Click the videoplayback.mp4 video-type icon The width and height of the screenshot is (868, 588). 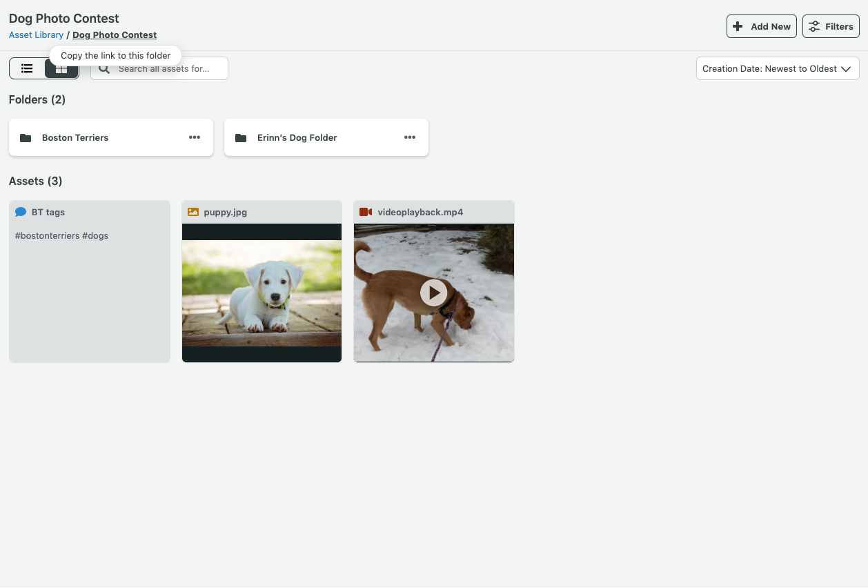[x=366, y=212]
